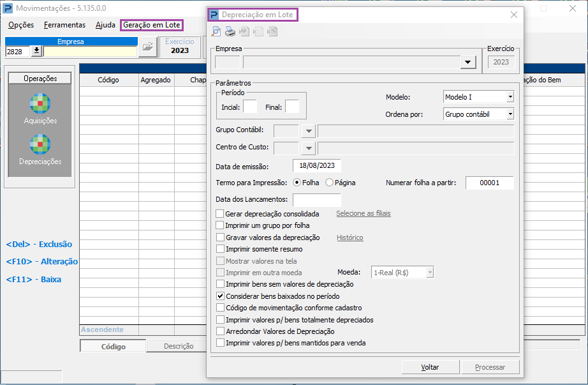Switch to the Descrição tab below the grid

pos(179,346)
